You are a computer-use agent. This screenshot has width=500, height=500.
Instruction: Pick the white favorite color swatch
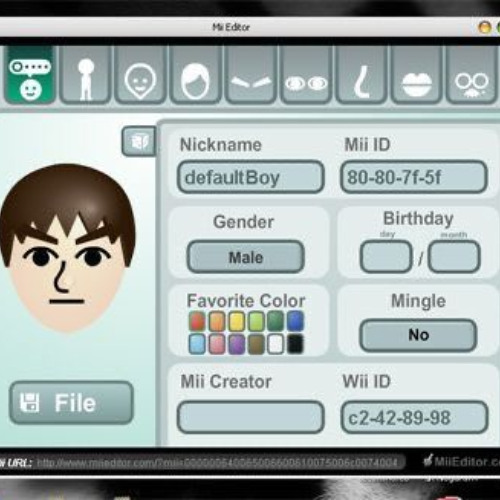pyautogui.click(x=276, y=344)
